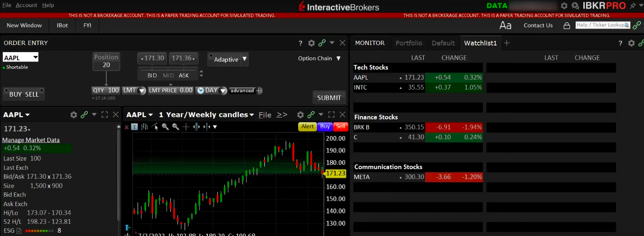Open title bar dropdown arrow near pin
This screenshot has width=644, height=236.
click(x=640, y=6)
